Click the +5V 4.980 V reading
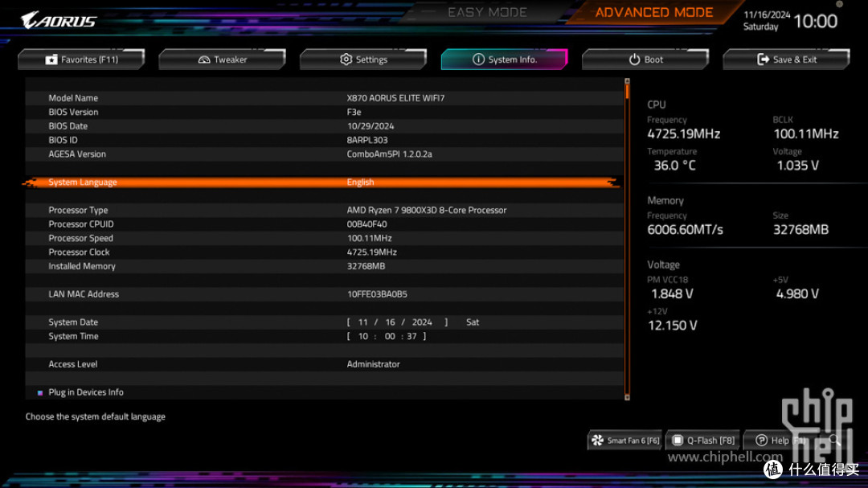 click(x=797, y=294)
